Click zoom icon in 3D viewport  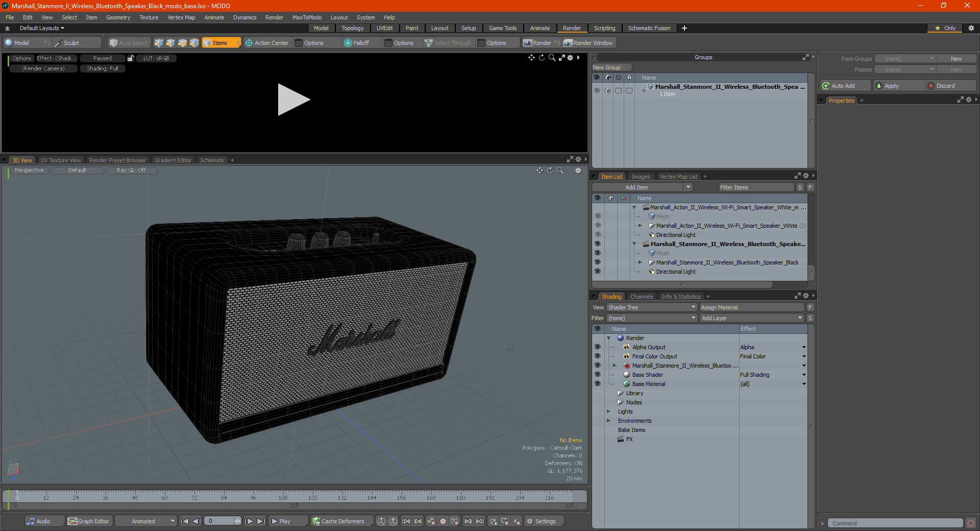click(560, 171)
